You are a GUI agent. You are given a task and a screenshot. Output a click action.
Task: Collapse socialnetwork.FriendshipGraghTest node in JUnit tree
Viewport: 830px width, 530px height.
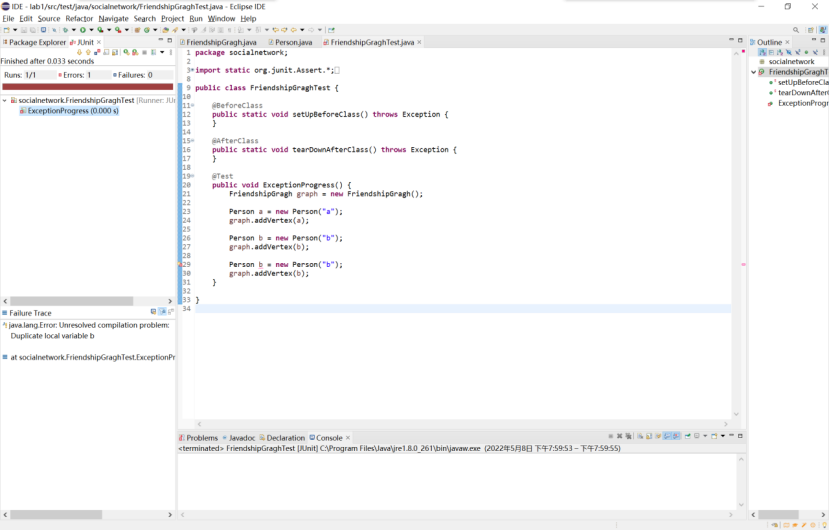click(5, 100)
